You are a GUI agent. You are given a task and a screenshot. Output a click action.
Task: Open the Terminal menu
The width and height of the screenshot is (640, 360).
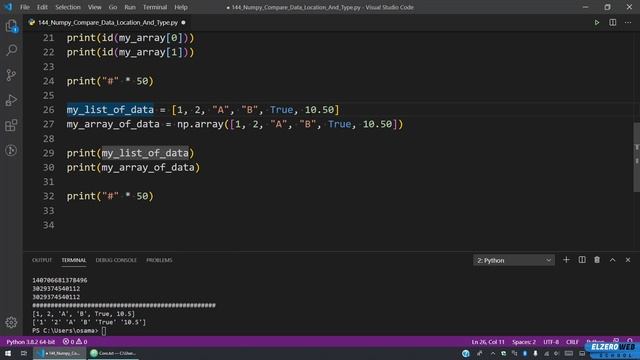[x=155, y=7]
